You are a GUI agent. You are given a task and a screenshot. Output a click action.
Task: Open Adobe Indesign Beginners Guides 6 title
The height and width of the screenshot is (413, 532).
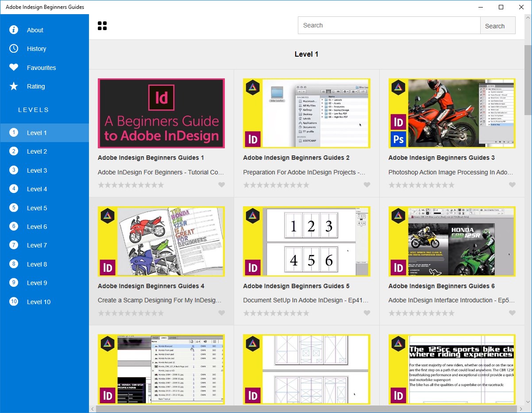pos(441,286)
